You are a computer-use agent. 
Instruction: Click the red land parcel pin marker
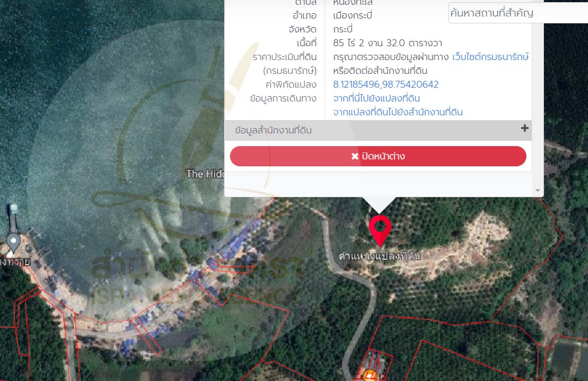click(x=380, y=230)
